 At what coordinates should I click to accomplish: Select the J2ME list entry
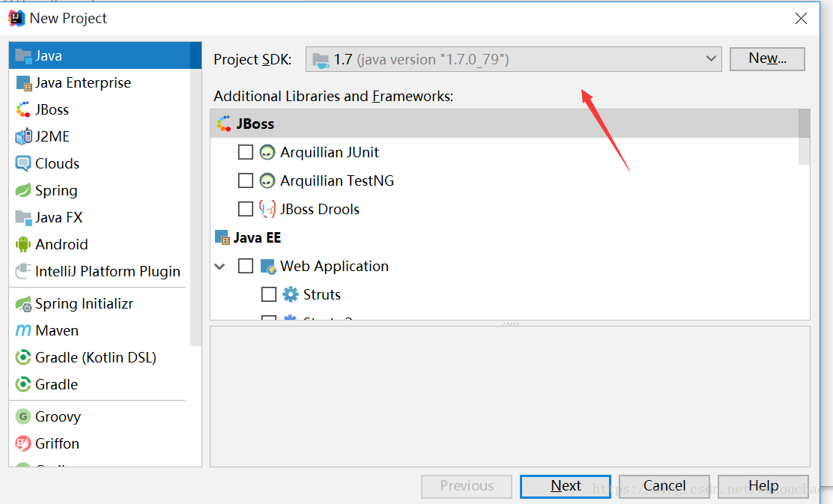tap(100, 136)
